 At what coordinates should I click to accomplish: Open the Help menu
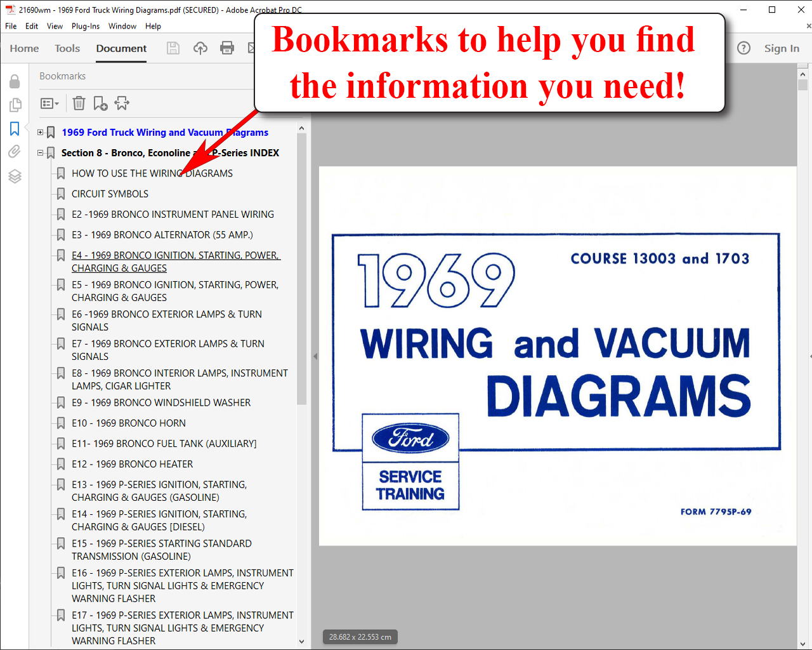click(x=153, y=26)
